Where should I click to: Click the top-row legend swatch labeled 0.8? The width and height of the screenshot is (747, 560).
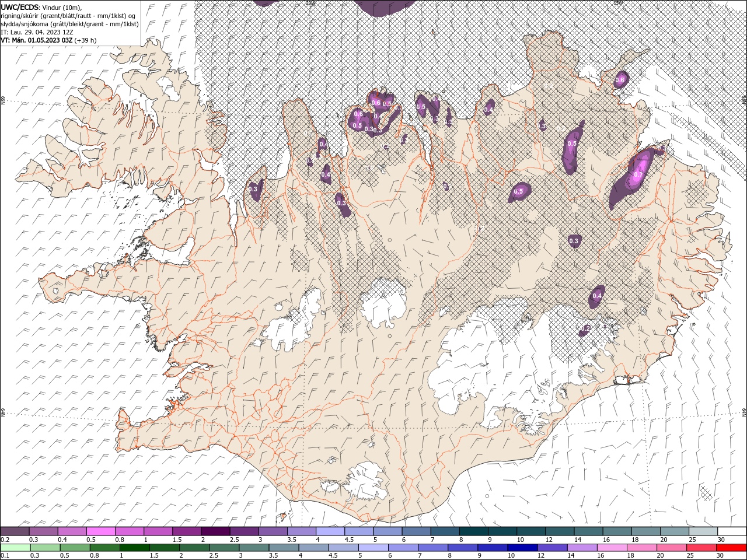[129, 531]
